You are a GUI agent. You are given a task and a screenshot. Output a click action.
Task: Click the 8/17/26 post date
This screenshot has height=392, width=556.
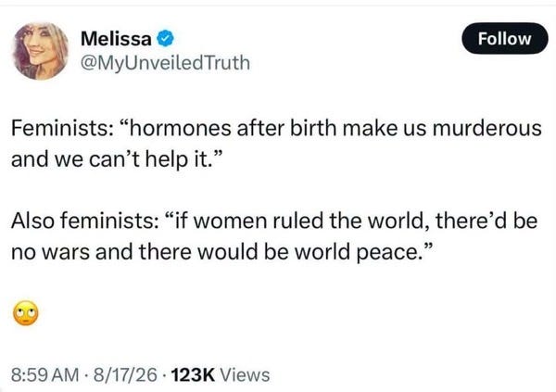coord(125,375)
